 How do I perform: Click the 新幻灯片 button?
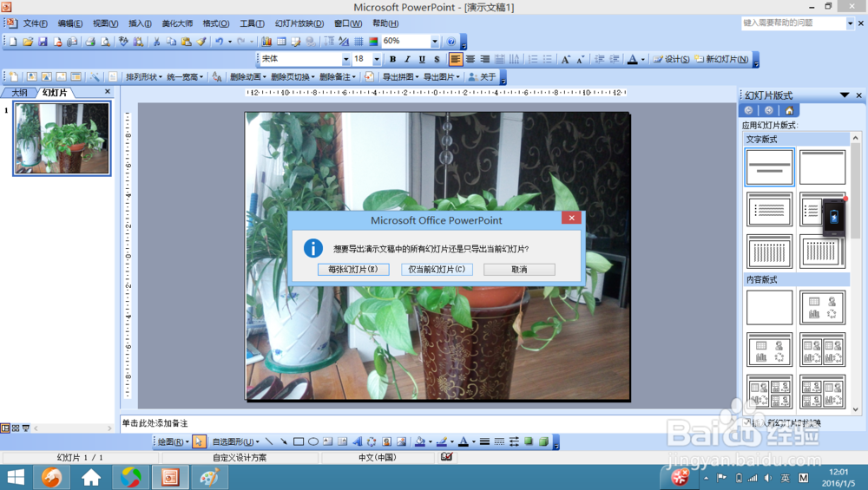[x=722, y=59]
